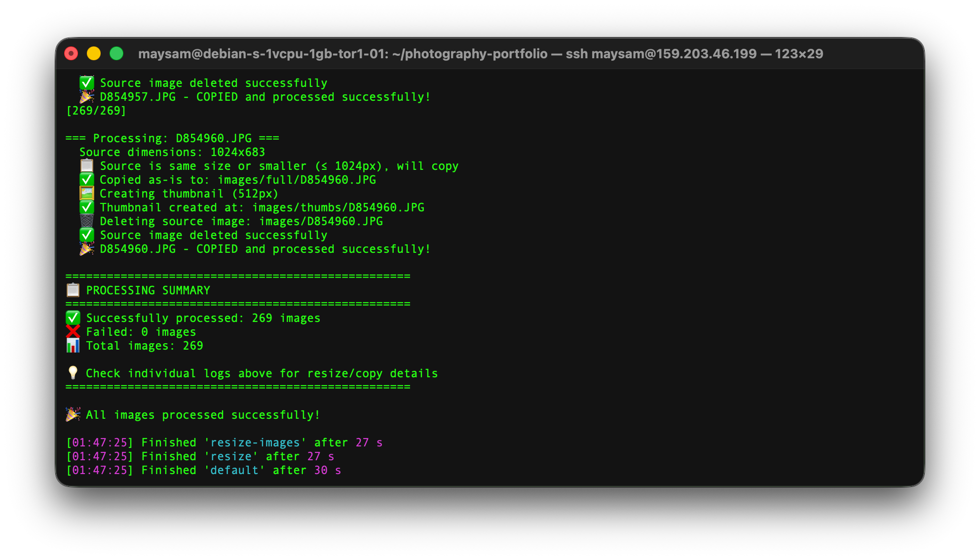Screen dimensions: 980x560
Task: Click the terminal window title text
Action: [x=480, y=54]
